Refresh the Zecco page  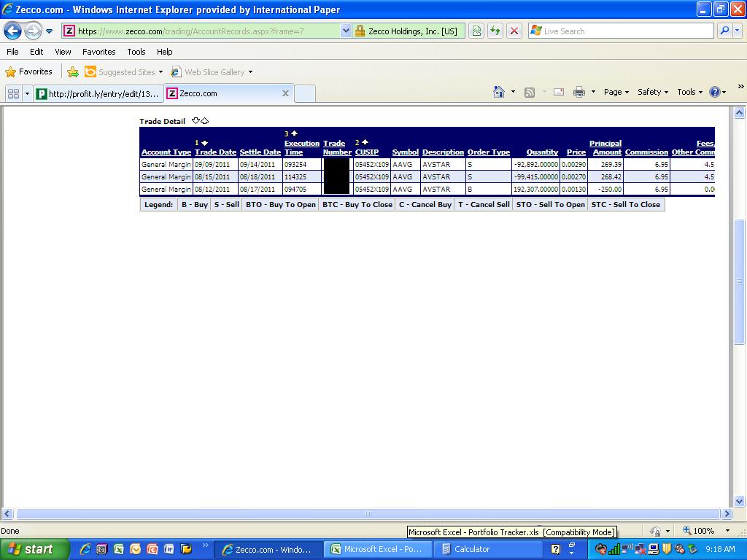[495, 31]
